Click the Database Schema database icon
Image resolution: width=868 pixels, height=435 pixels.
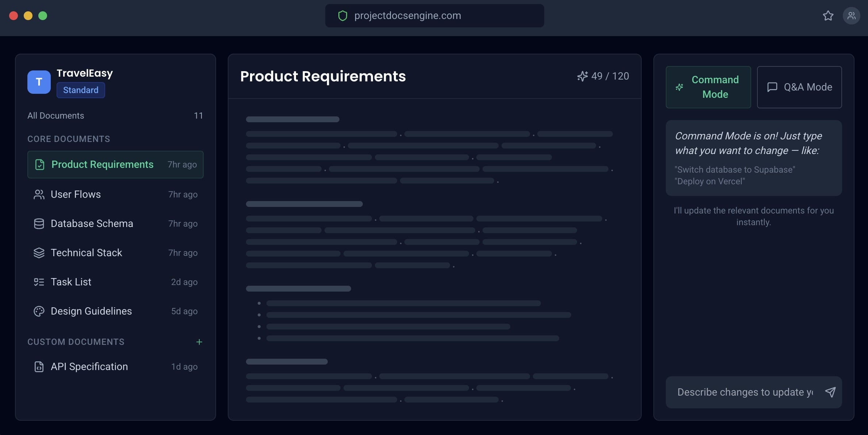(39, 223)
